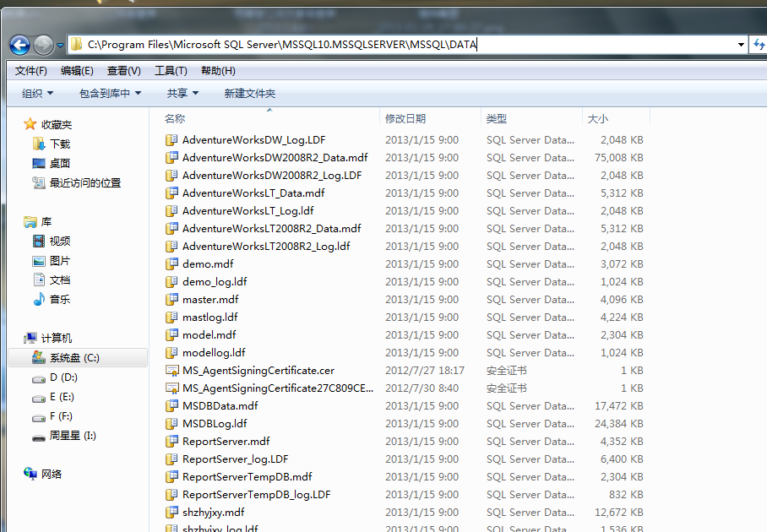Click the AdventureWorksDW2008R2_Data.mdf file icon

tap(171, 157)
